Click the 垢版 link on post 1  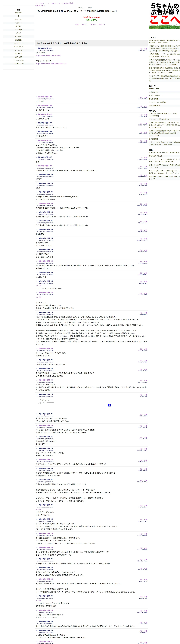tap(141, 49)
